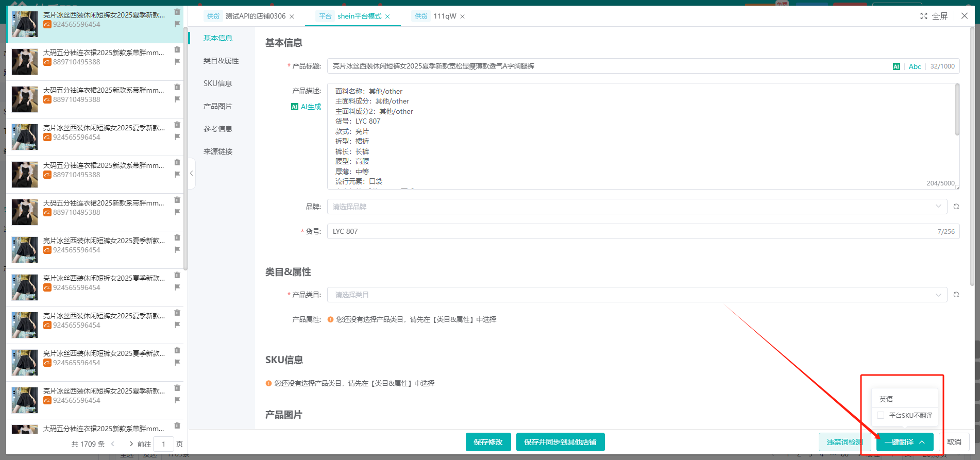980x460 pixels.
Task: Click the Abc case option in title
Action: coord(915,66)
